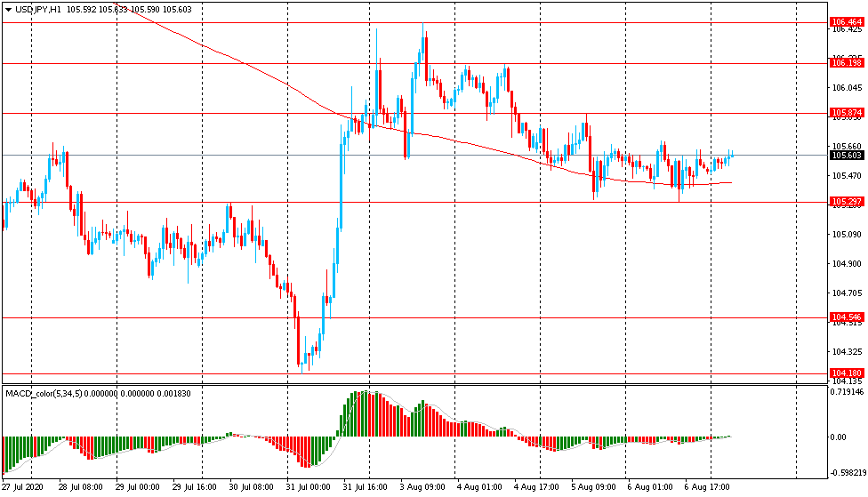Click the 31 Jul 16:00 time label
This screenshot has height=497, width=868.
point(366,487)
